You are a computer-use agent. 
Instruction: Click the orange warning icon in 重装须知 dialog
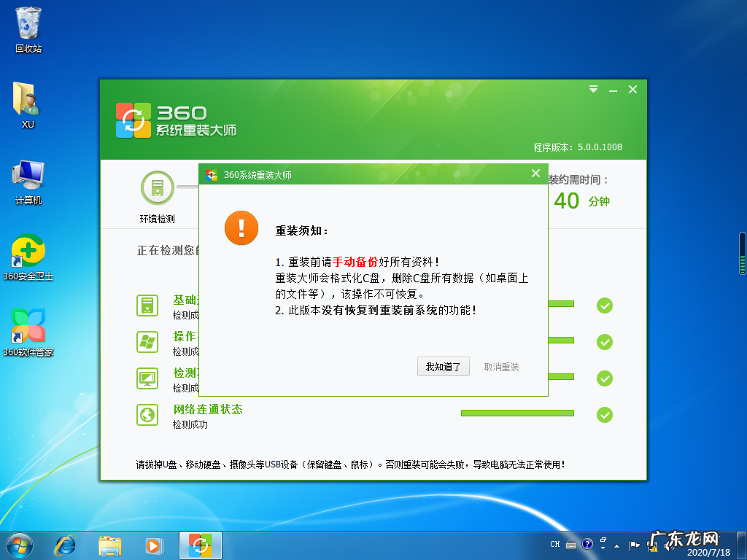point(241,228)
